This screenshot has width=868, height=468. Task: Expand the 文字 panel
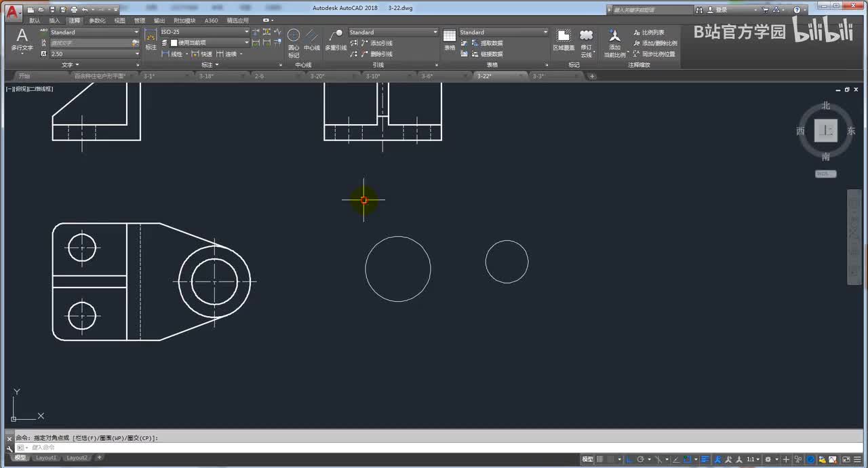pos(71,65)
